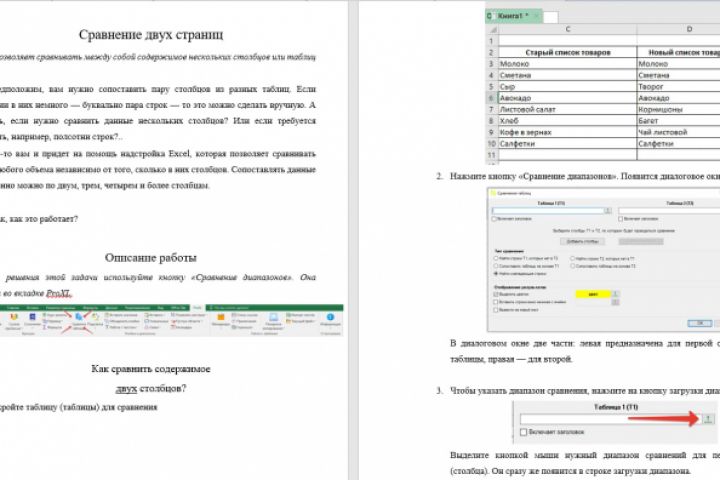Click the underlined word двух in subheading
This screenshot has height=480, width=720.
(126, 389)
